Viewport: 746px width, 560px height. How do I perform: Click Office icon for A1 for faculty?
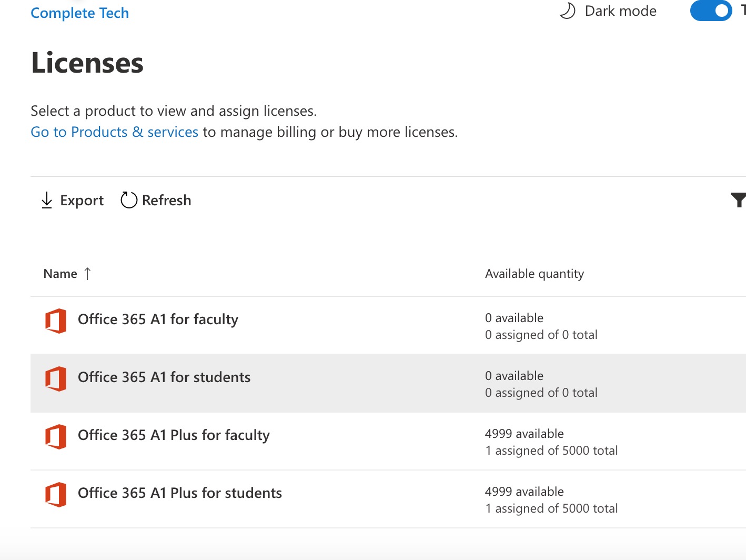(x=56, y=321)
